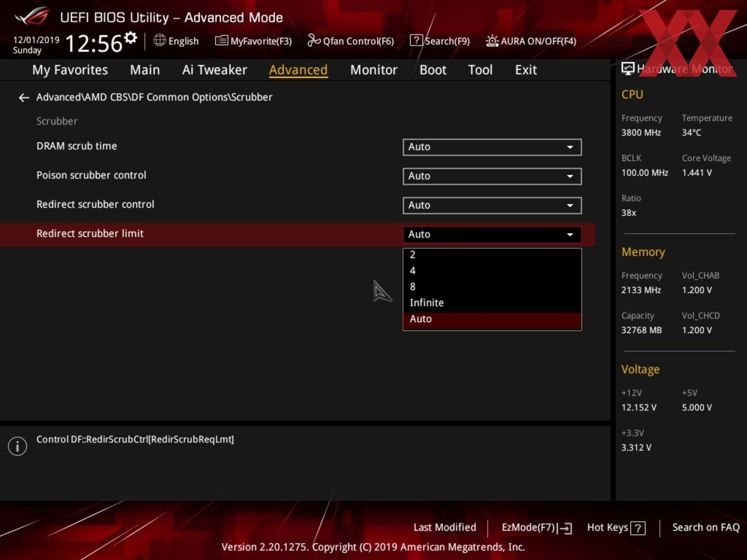Click the temperature 34°C value

coord(692,132)
